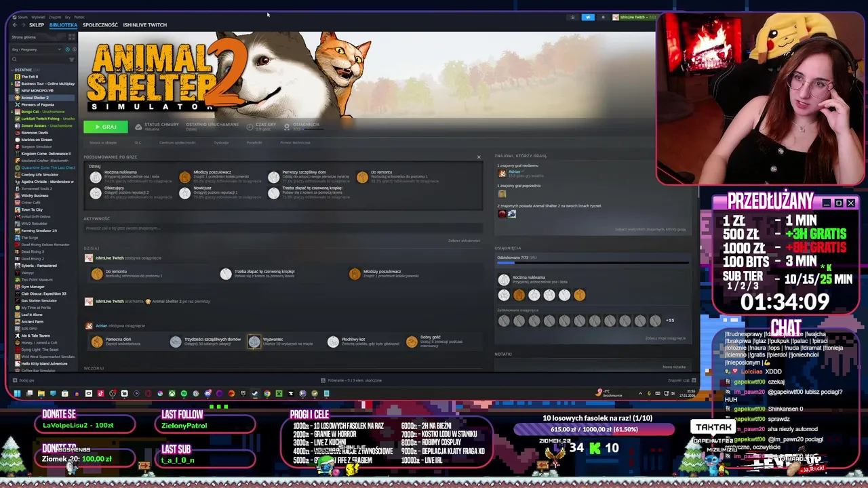Screen dimensions: 868x488
Task: Click Dodaj grę at bottom left
Action: pos(24,380)
